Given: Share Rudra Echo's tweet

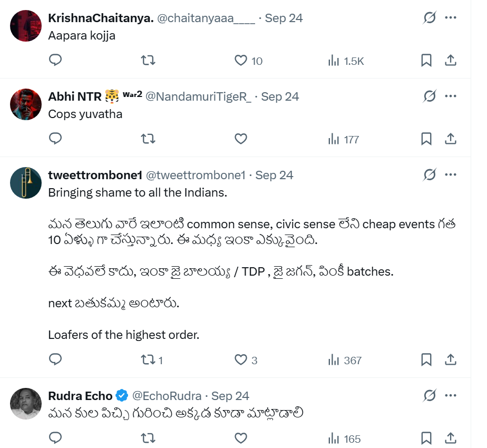Looking at the screenshot, I should click(451, 438).
